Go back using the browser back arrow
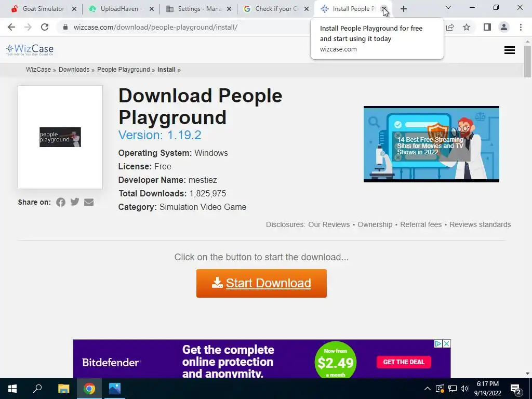Image resolution: width=532 pixels, height=399 pixels. [11, 27]
